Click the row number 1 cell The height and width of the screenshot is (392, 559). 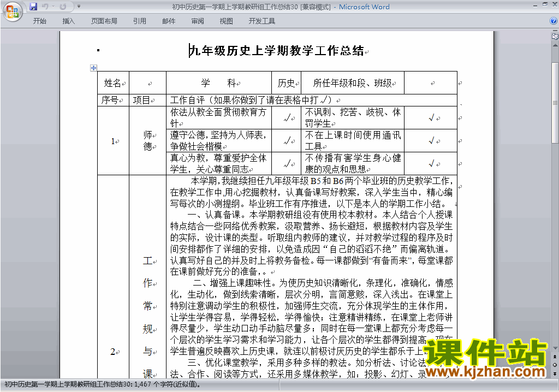114,141
